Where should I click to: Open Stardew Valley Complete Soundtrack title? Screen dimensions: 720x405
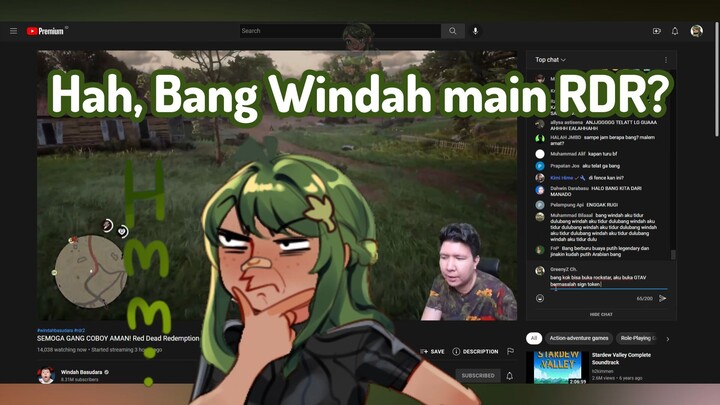pyautogui.click(x=621, y=359)
